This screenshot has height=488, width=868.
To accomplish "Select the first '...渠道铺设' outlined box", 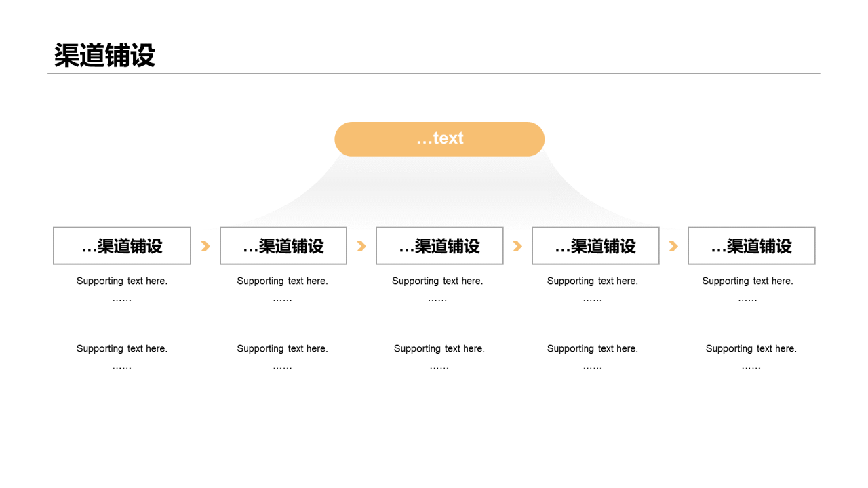I will pyautogui.click(x=122, y=245).
